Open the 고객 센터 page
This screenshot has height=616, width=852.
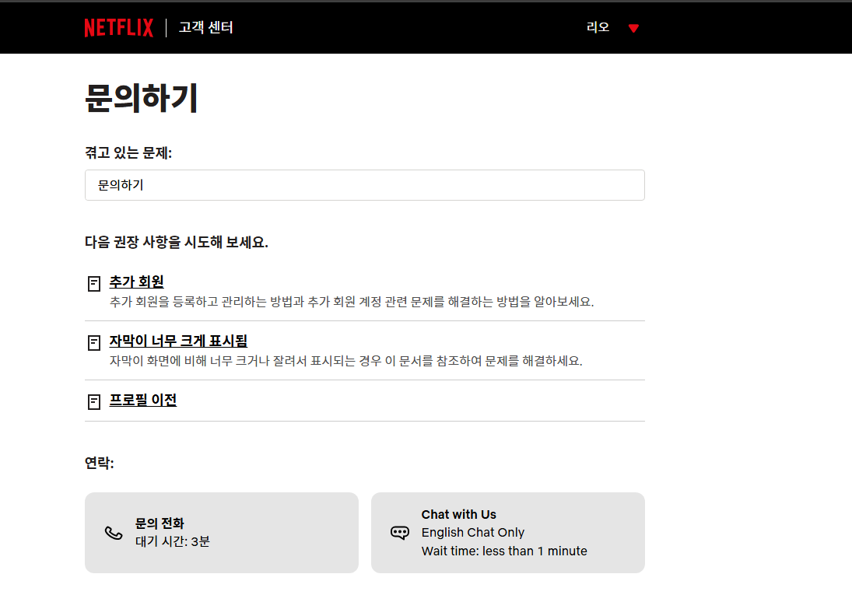tap(205, 27)
